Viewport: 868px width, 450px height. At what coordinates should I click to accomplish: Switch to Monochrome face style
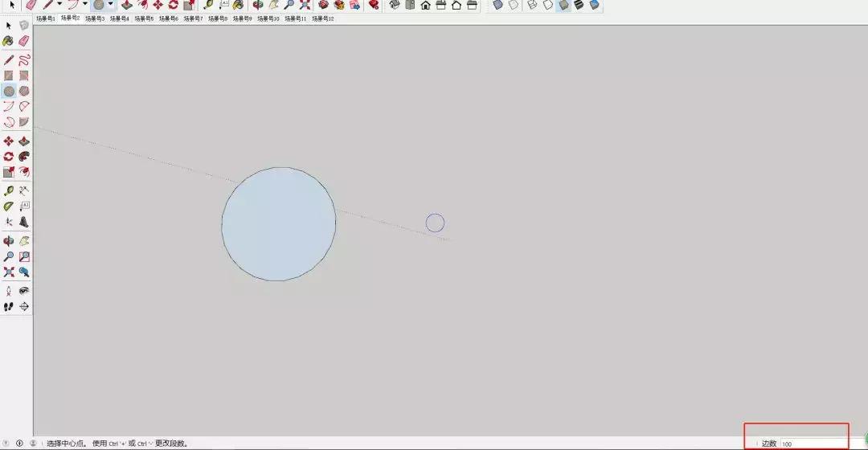(x=594, y=5)
